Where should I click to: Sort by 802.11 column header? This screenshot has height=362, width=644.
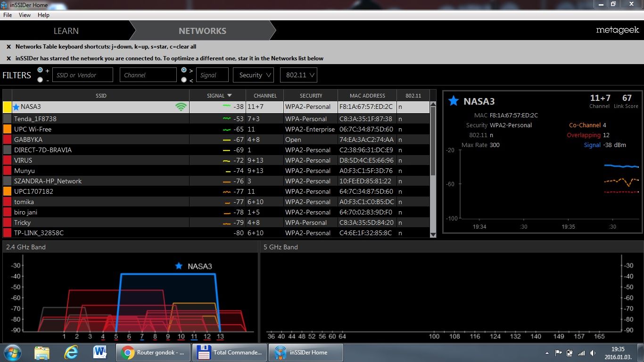(413, 95)
